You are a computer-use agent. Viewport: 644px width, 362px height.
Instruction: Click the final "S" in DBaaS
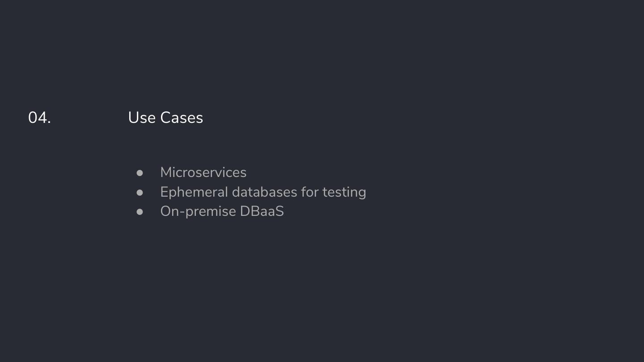coord(280,211)
